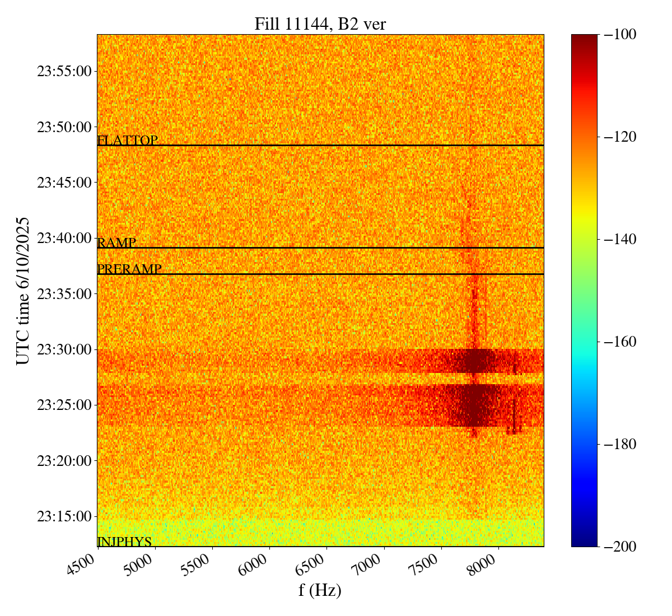The image size is (672, 616).
Task: Click the INJPHYS label at plot bottom
Action: [x=124, y=542]
